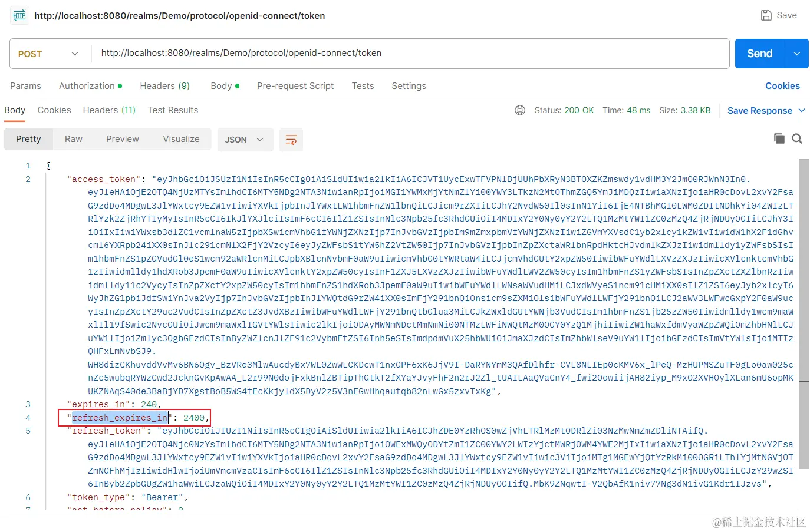810x532 pixels.
Task: Switch to Visualize view mode
Action: 181,139
